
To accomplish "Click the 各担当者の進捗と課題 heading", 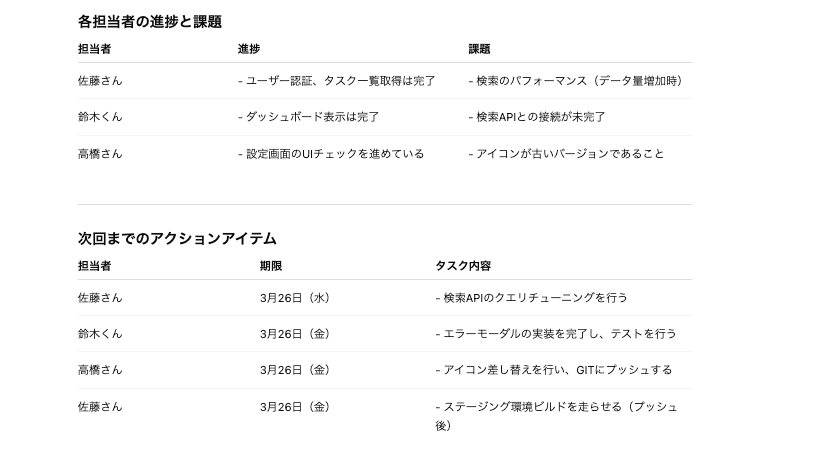I will 150,22.
